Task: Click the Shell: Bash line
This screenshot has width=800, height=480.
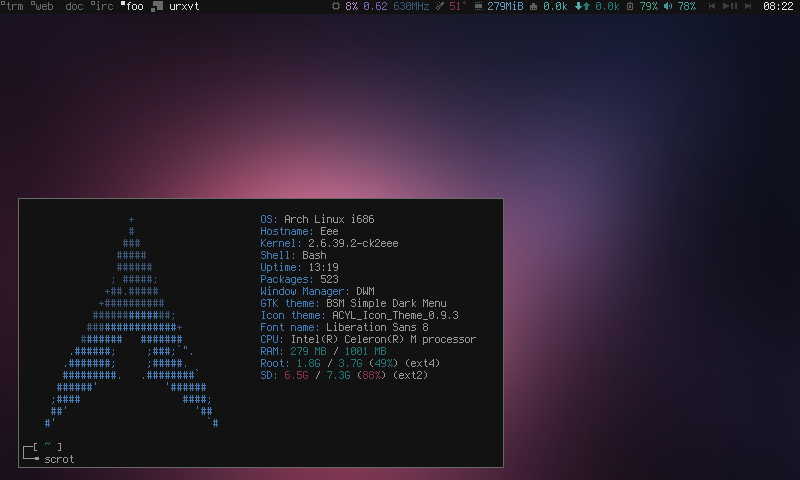Action: pos(293,256)
